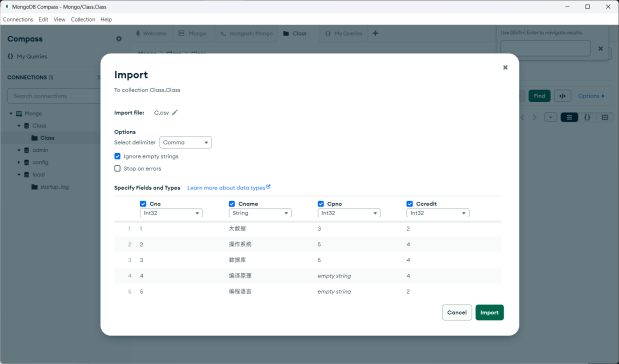Switch to the Welcome tab
The image size is (619, 364).
151,34
